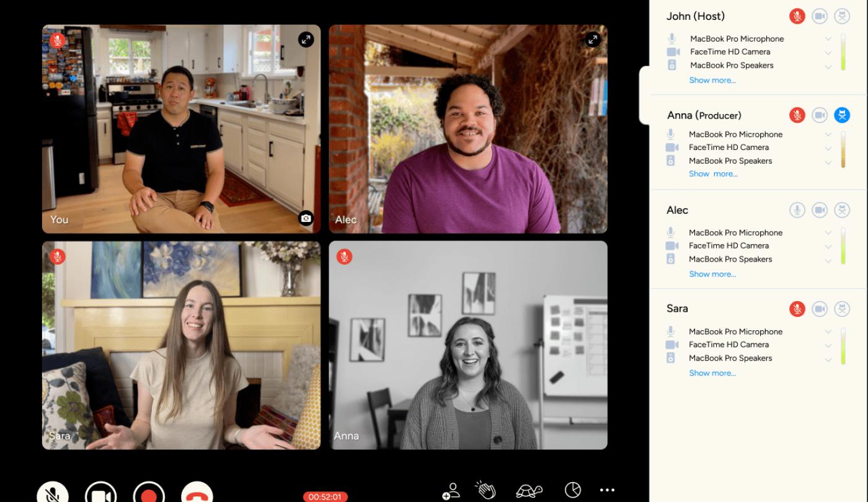Open Sara's MacBook Pro Speakers dropdown
Screen dimensions: 868x502
(828, 359)
